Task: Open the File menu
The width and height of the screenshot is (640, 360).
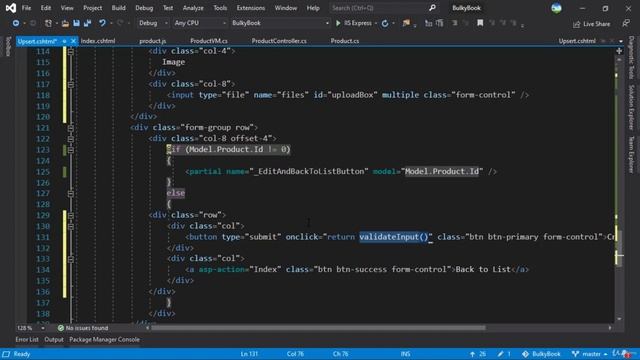Action: [26, 8]
